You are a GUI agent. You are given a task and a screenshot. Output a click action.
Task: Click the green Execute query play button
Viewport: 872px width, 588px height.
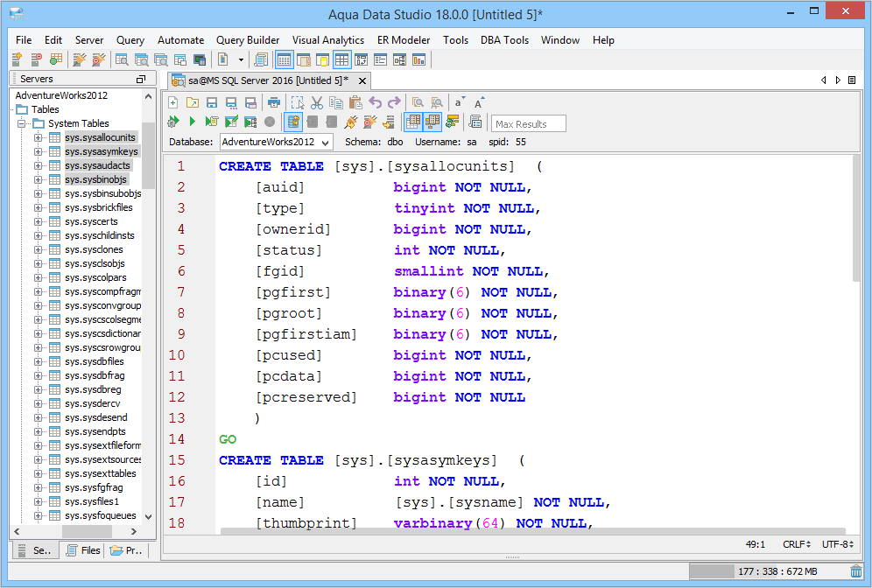193,122
